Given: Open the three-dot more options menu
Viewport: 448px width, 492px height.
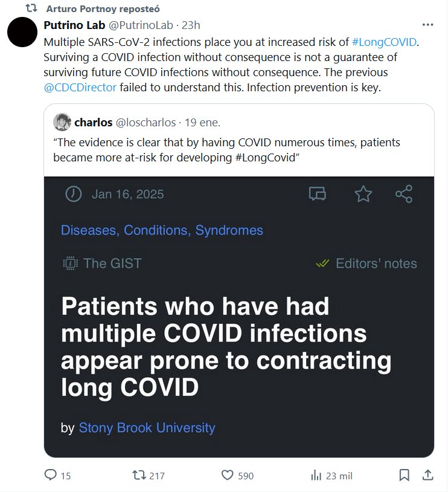Looking at the screenshot, I should [x=427, y=25].
